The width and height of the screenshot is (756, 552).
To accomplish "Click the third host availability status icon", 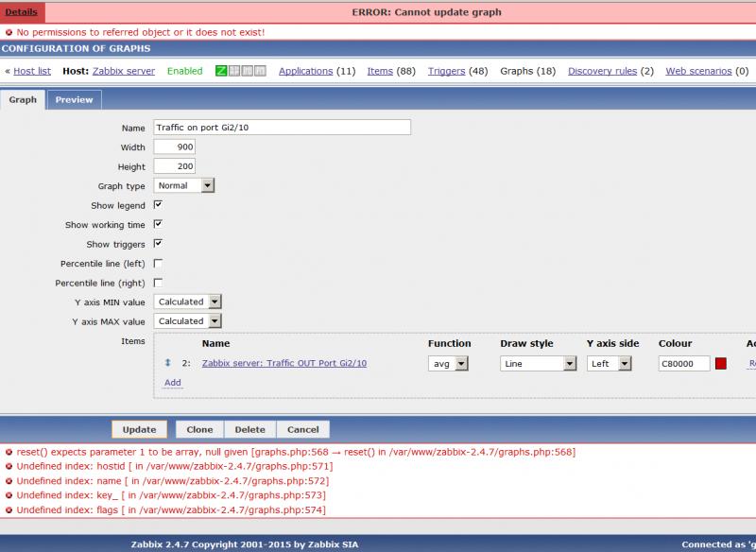I will [x=248, y=71].
